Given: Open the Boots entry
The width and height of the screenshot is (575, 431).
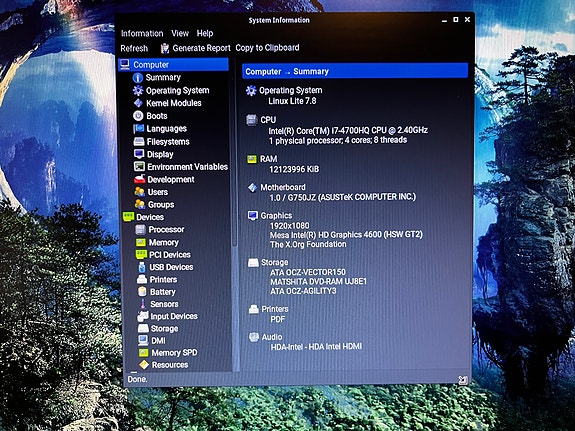Looking at the screenshot, I should (x=157, y=116).
